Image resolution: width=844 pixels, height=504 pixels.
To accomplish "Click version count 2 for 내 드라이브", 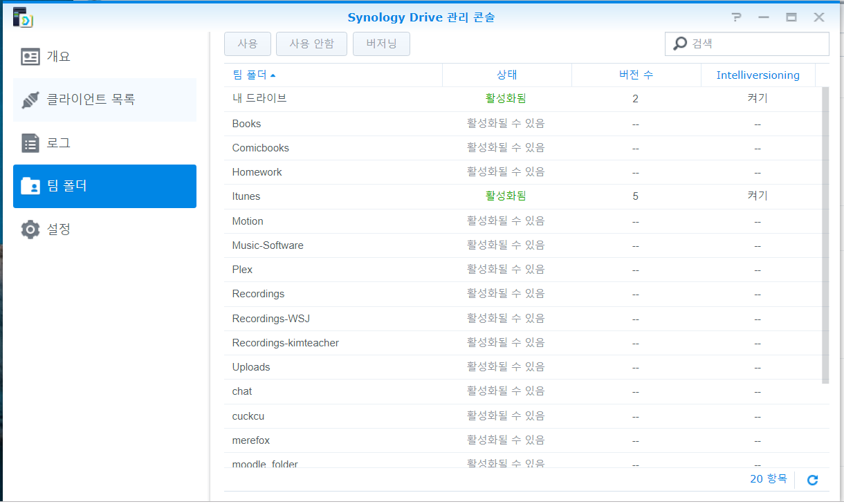I will click(x=635, y=99).
